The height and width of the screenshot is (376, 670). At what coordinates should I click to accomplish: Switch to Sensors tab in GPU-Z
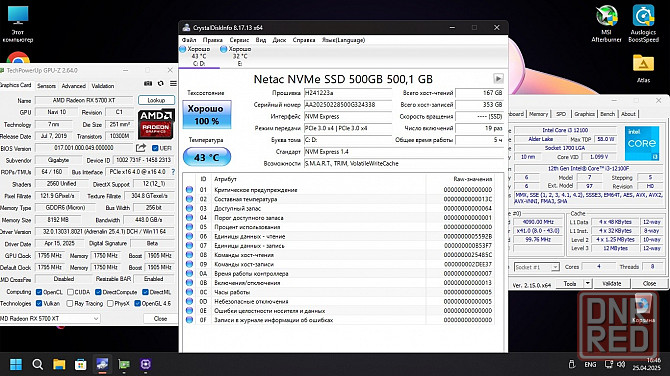[x=46, y=86]
